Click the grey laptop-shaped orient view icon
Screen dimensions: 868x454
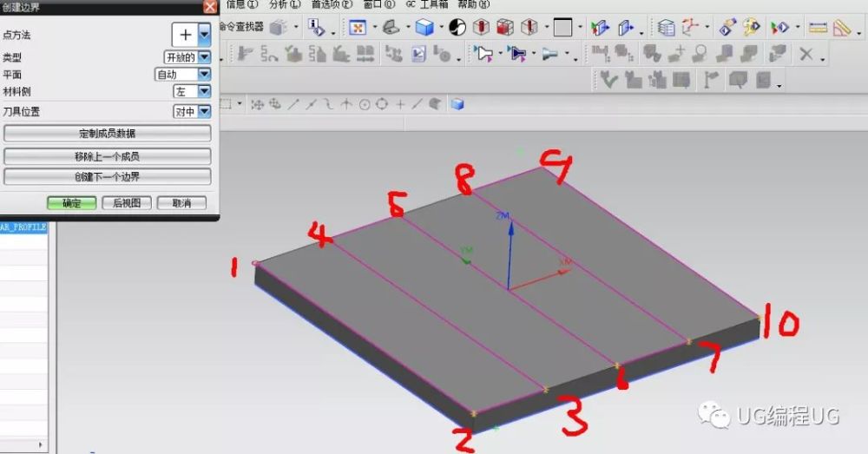click(x=391, y=27)
